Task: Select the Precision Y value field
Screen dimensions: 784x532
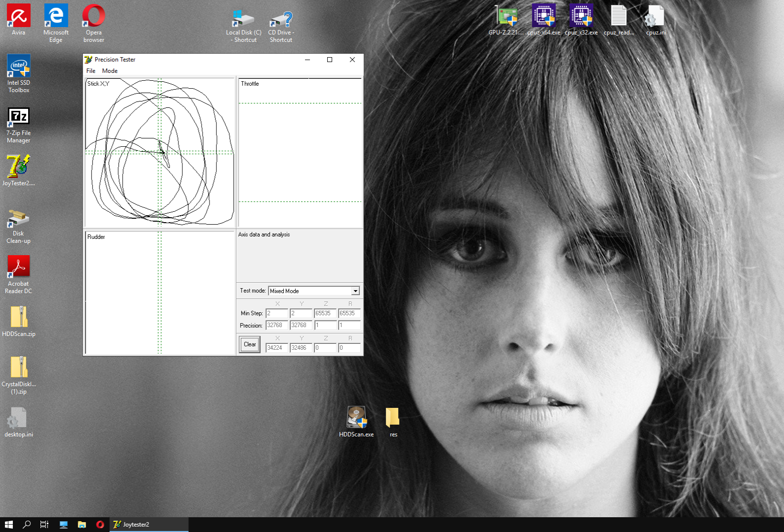Action: point(301,325)
